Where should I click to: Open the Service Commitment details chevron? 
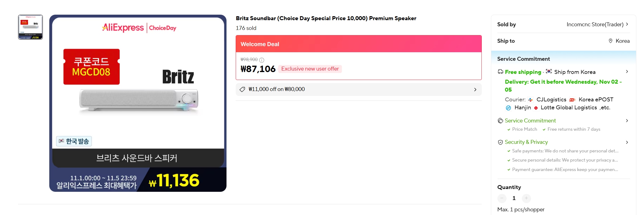click(x=627, y=121)
